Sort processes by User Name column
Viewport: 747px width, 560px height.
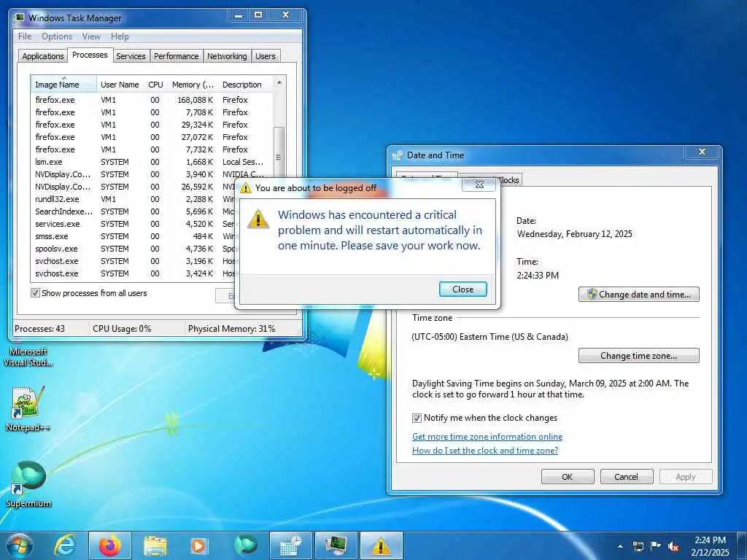click(120, 85)
